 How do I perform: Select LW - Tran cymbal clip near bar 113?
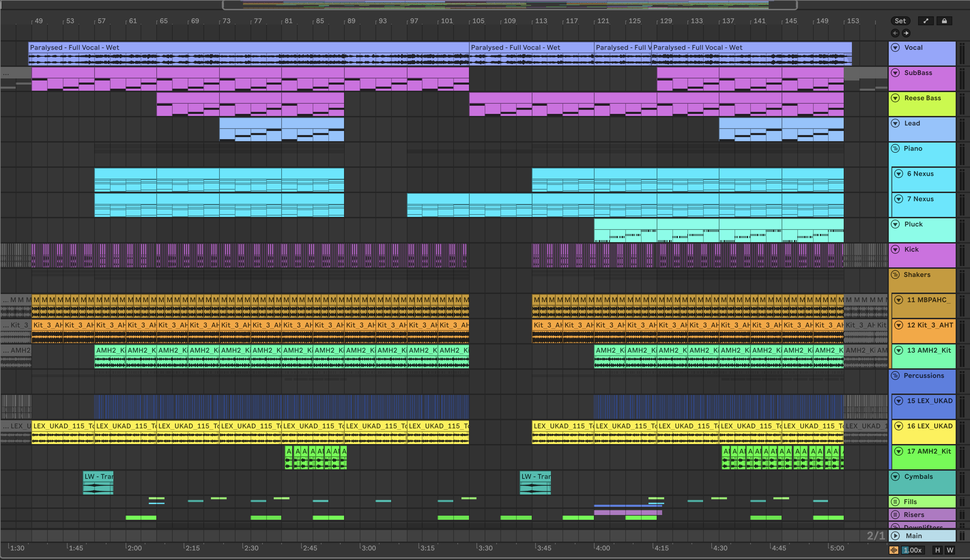536,483
